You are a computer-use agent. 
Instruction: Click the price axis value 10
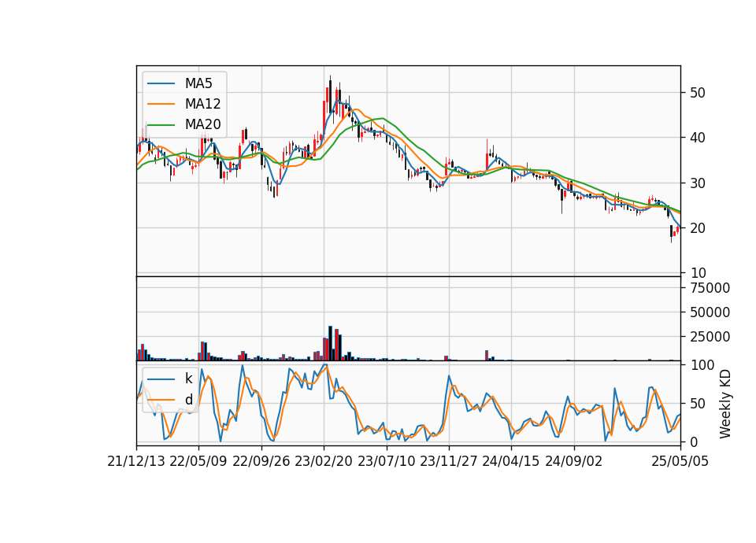point(698,273)
